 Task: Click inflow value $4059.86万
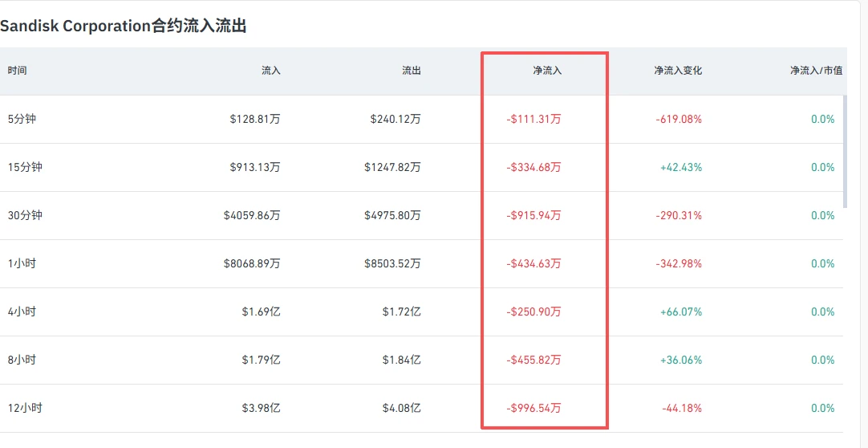pyautogui.click(x=252, y=215)
